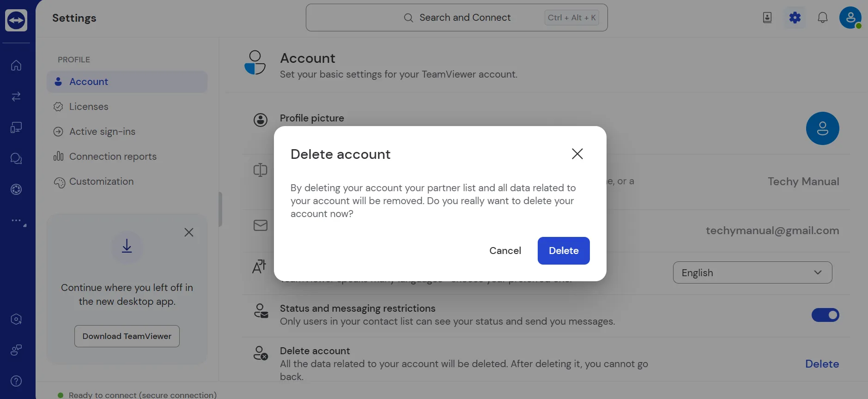Click the Settings gear icon in the top bar
868x399 pixels.
[x=795, y=18]
